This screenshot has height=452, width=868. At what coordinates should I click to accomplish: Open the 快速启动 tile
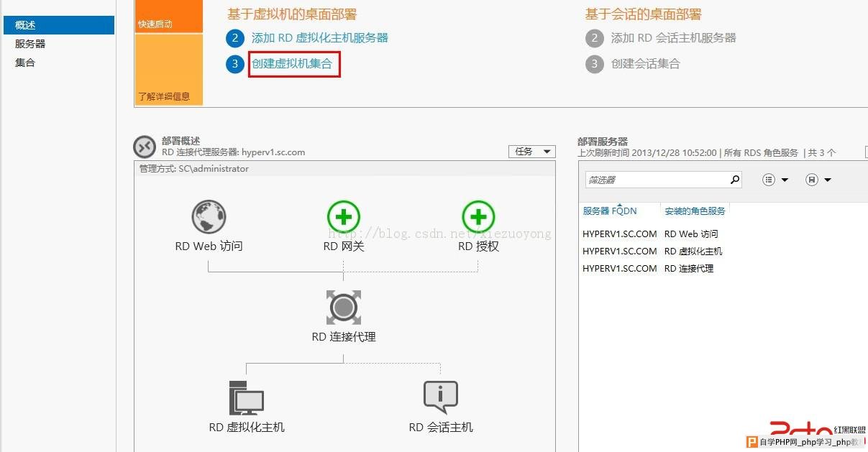pyautogui.click(x=169, y=16)
